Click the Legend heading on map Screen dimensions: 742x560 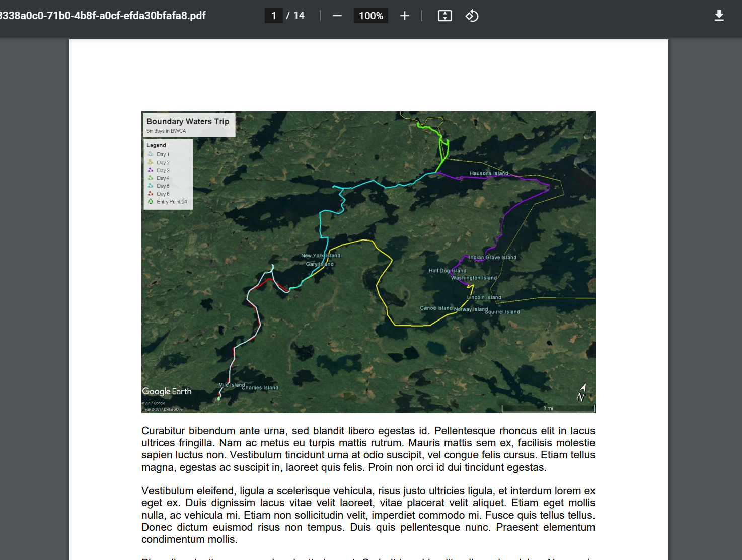point(156,145)
